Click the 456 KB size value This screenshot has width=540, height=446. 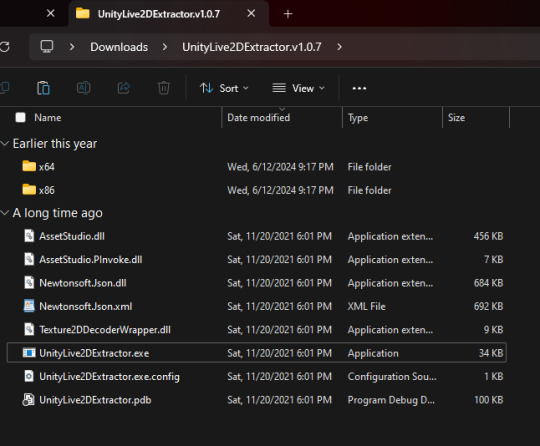point(488,236)
